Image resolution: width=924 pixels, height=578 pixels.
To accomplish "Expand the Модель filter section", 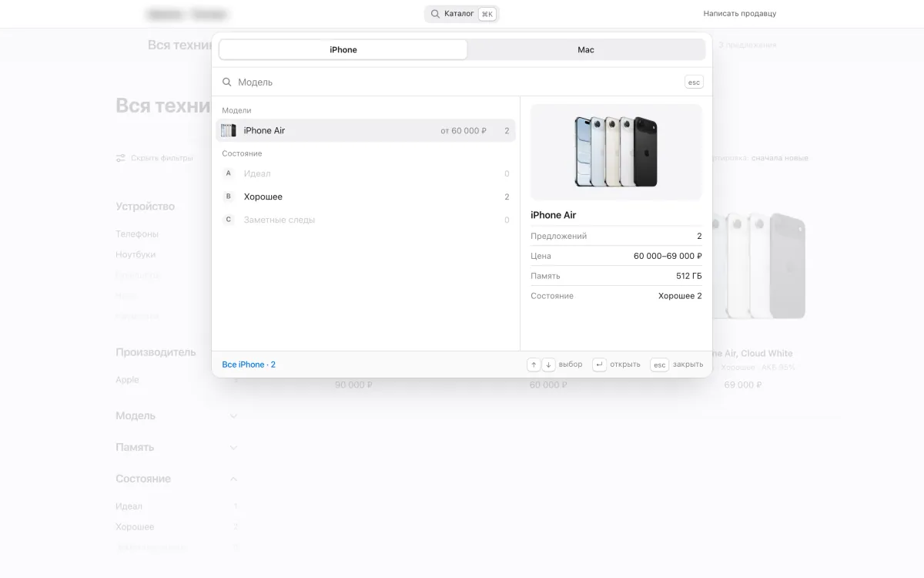I will 177,416.
